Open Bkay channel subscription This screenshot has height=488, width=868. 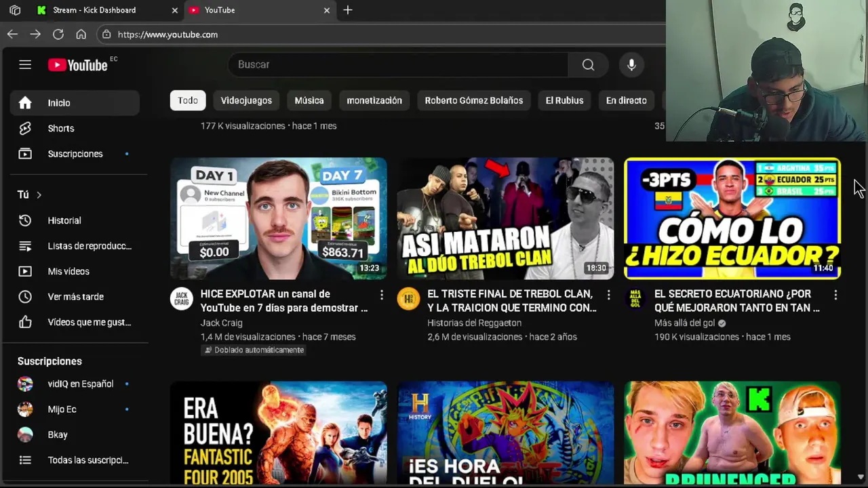point(75,434)
